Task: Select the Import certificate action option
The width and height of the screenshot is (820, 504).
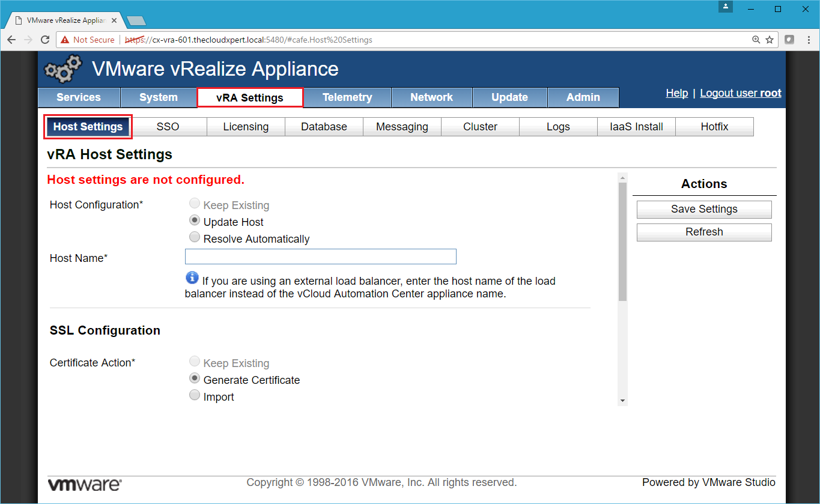Action: click(x=194, y=395)
